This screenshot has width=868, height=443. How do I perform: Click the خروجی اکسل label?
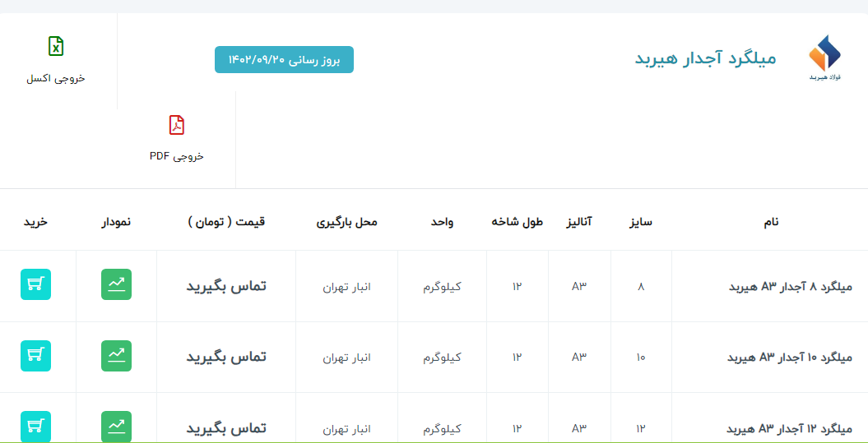56,78
